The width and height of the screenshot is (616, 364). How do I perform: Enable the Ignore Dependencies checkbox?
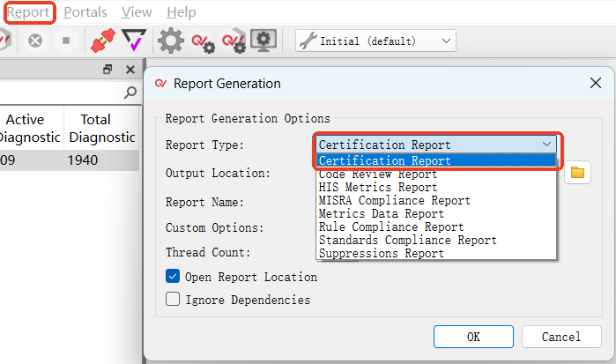pos(173,299)
